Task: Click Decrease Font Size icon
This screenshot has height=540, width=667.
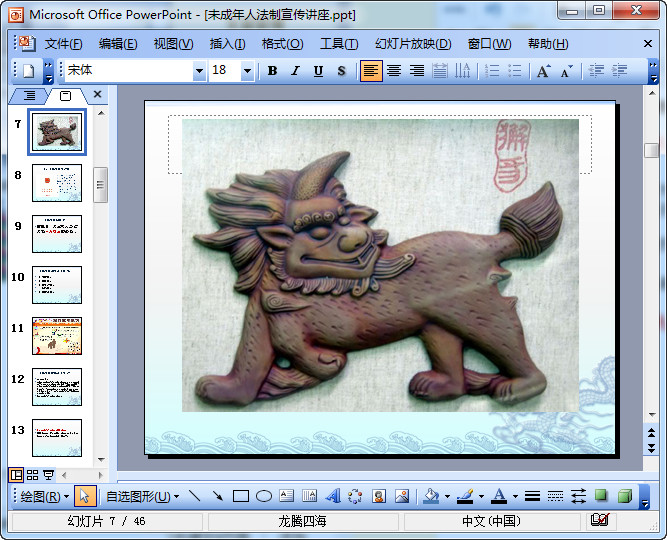Action: [x=566, y=71]
